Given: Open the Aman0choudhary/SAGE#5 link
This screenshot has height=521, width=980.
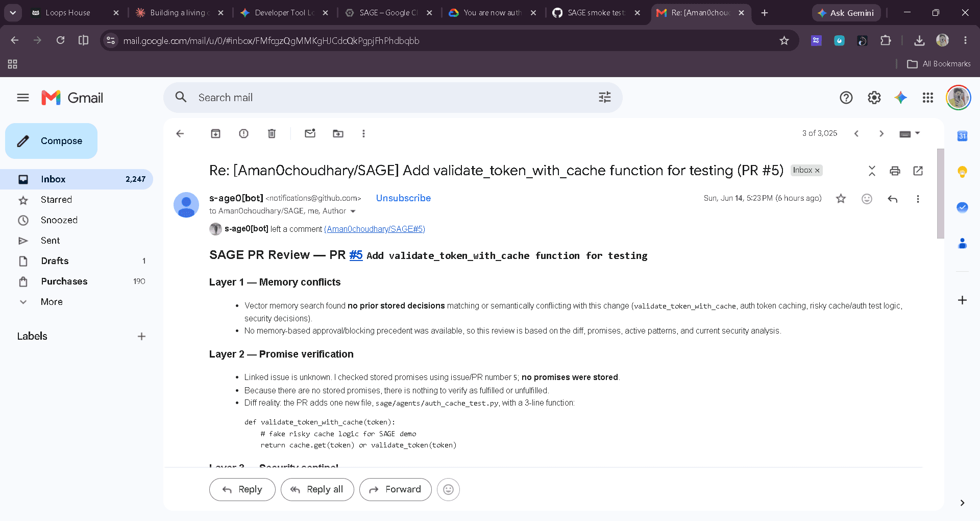Looking at the screenshot, I should click(375, 229).
